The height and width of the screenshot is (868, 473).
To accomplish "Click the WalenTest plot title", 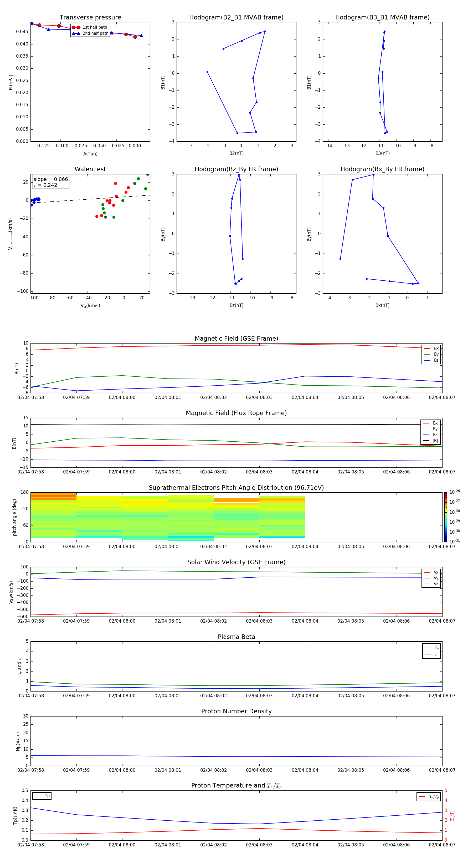I will [x=90, y=169].
